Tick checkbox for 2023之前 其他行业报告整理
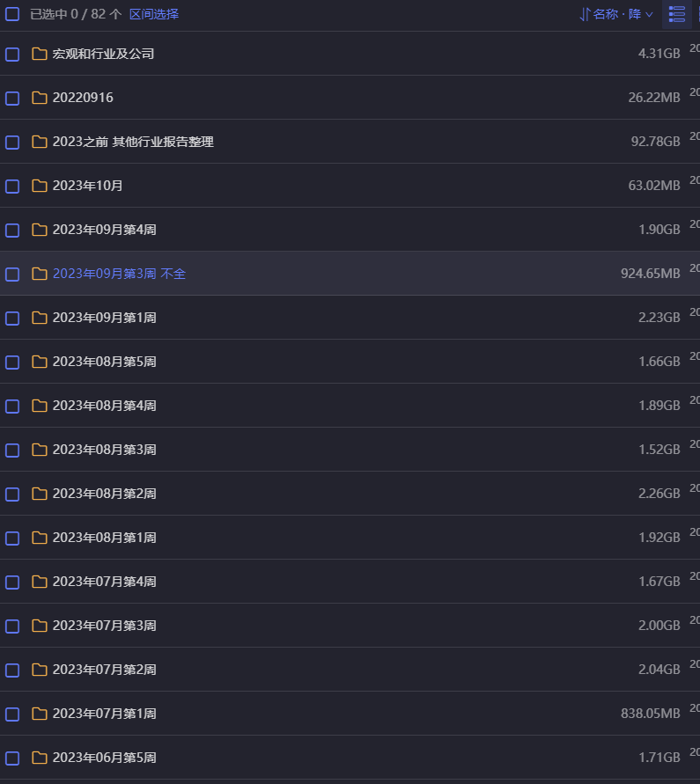Screen dimensions: 700x784 [x=12, y=142]
